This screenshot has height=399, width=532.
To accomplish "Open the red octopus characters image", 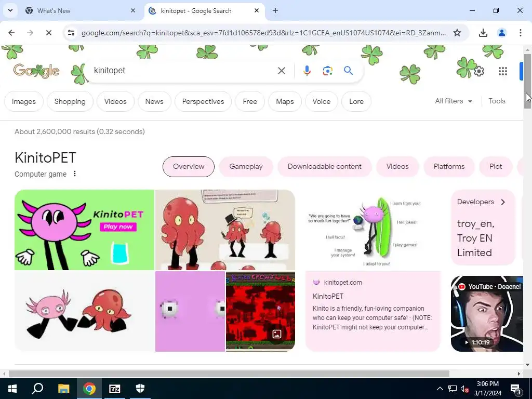I will [225, 230].
